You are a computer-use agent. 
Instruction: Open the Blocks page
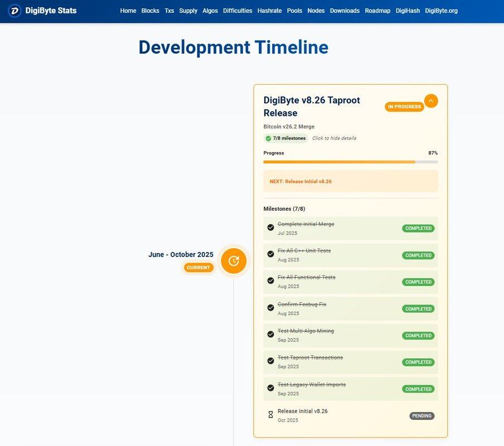(150, 11)
